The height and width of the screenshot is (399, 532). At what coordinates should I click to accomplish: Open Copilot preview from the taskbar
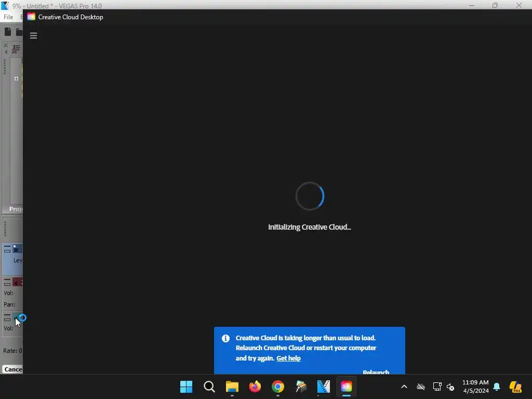515,387
